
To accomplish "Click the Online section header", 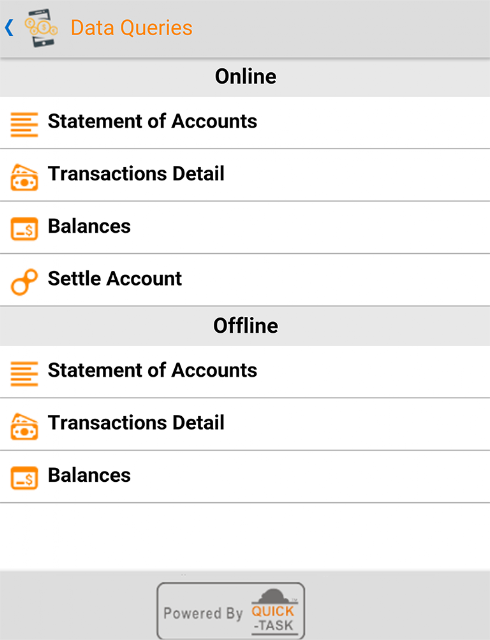I will (x=245, y=77).
